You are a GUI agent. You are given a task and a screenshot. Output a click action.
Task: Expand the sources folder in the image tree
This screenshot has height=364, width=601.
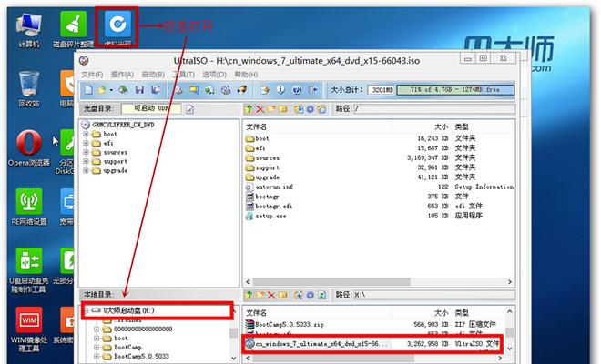86,153
